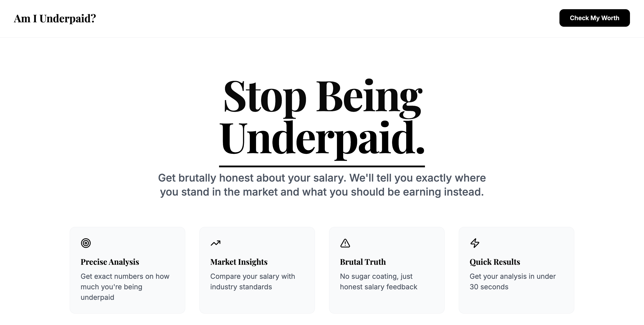Open the Am I Underpaid? home link
The image size is (644, 325).
click(55, 18)
